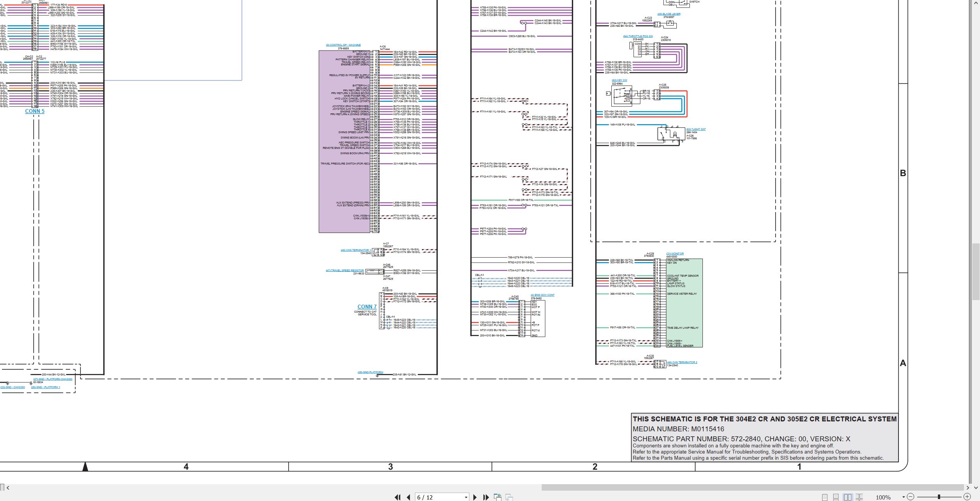Follow the (26) GND - PLATFORM 1 link
Viewport: 980px width, 501px height.
click(x=46, y=387)
